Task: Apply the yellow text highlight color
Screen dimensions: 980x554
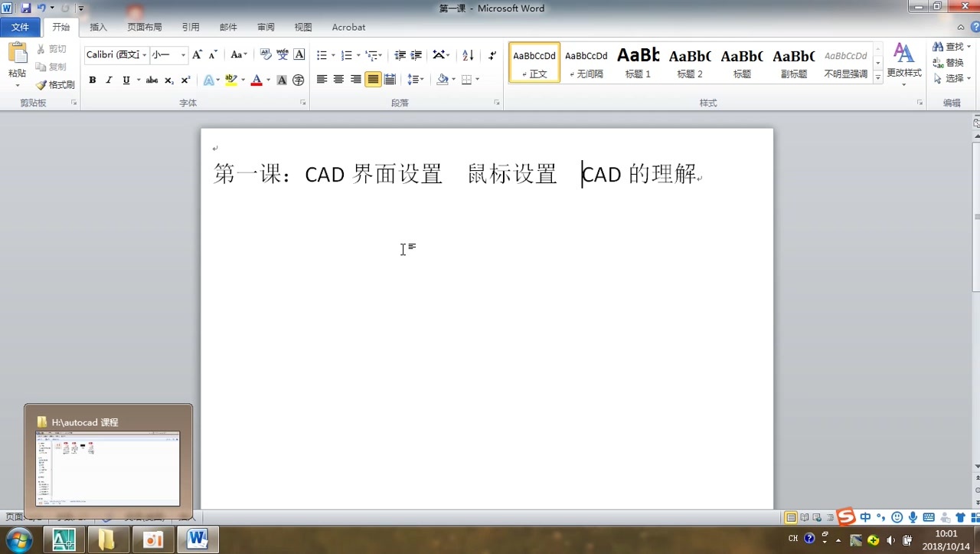Action: 231,80
